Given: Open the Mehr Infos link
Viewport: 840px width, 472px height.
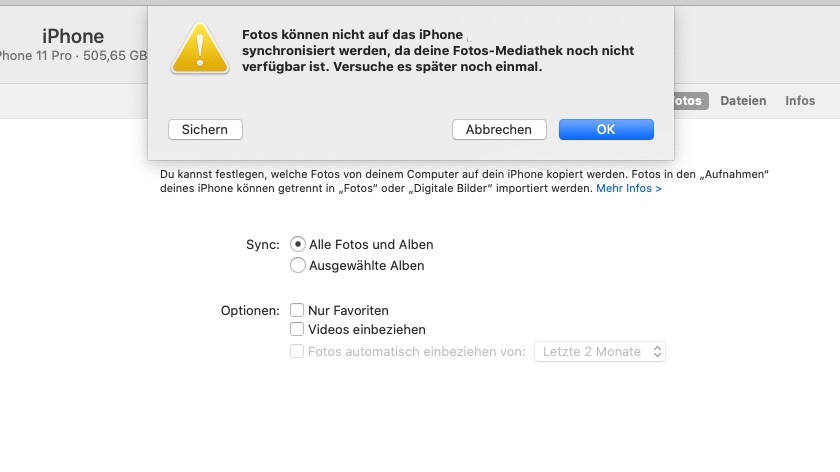Looking at the screenshot, I should click(629, 188).
